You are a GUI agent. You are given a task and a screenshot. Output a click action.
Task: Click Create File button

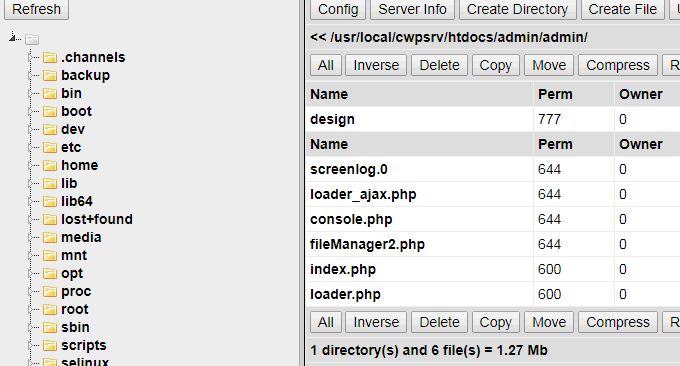[x=622, y=9]
